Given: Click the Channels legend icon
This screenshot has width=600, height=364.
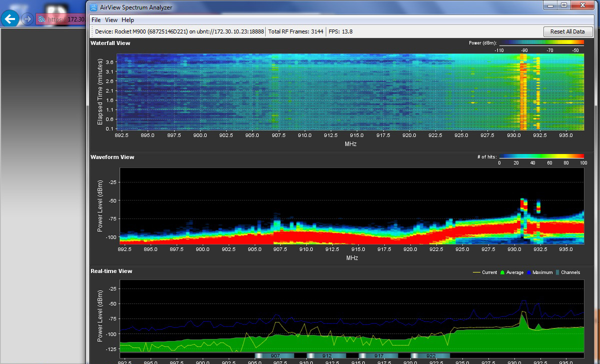Looking at the screenshot, I should (x=558, y=272).
